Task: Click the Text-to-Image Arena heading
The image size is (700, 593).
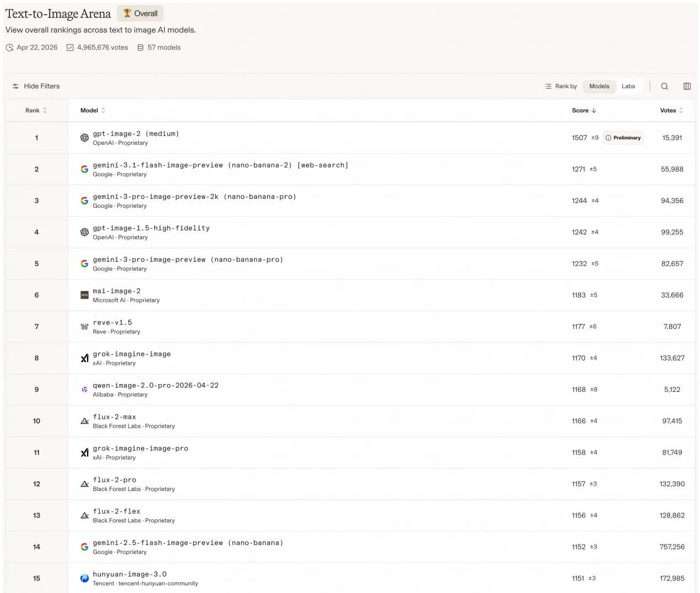Action: point(58,14)
